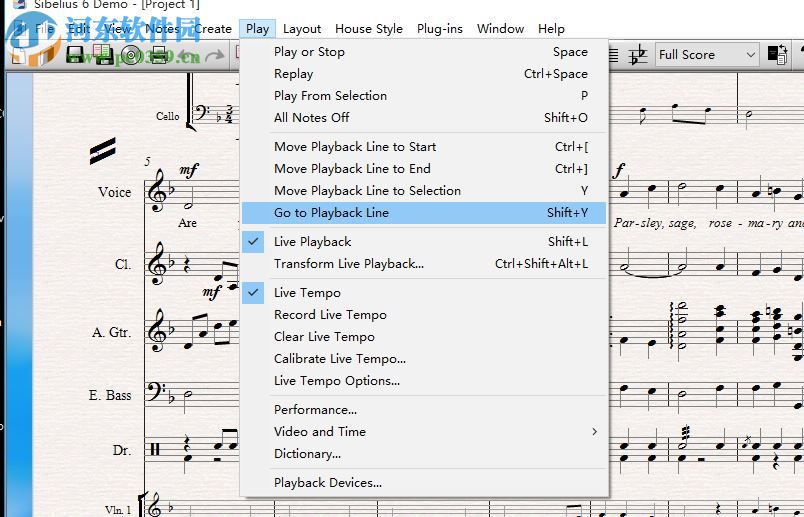Expand the Video and Time submenu

(424, 432)
